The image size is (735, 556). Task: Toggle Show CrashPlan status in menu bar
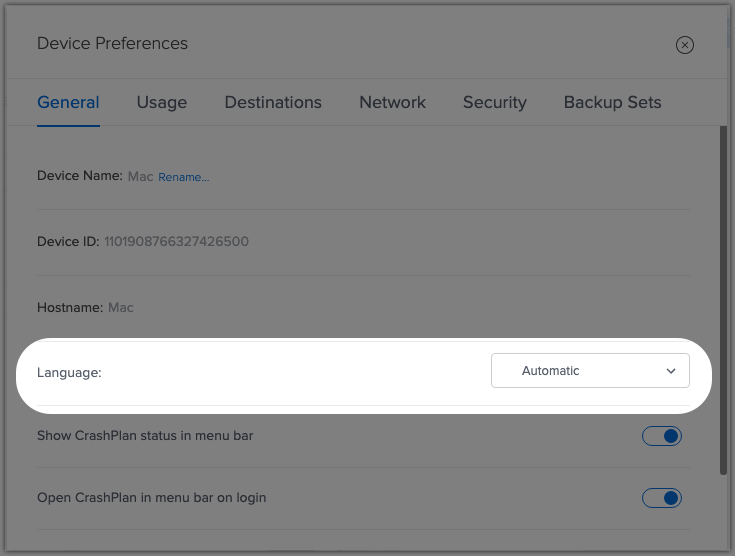[x=661, y=436]
